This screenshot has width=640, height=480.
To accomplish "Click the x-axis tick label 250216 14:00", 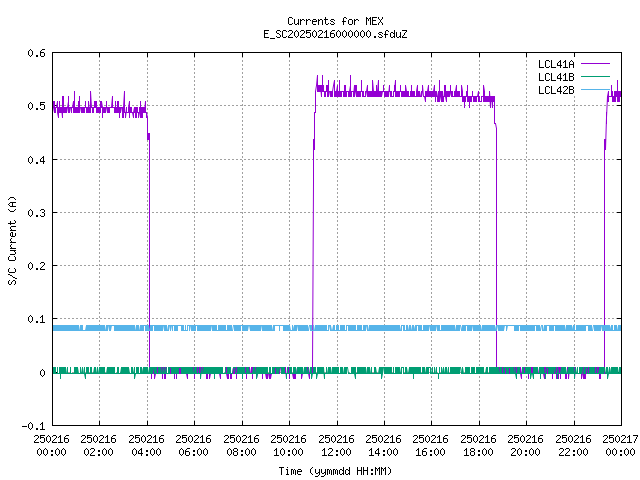I will pyautogui.click(x=383, y=445).
